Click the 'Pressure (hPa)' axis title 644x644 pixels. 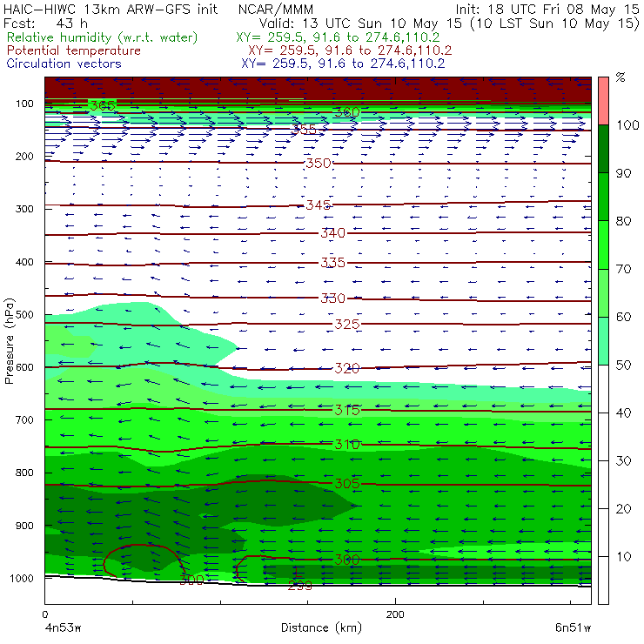pos(9,341)
